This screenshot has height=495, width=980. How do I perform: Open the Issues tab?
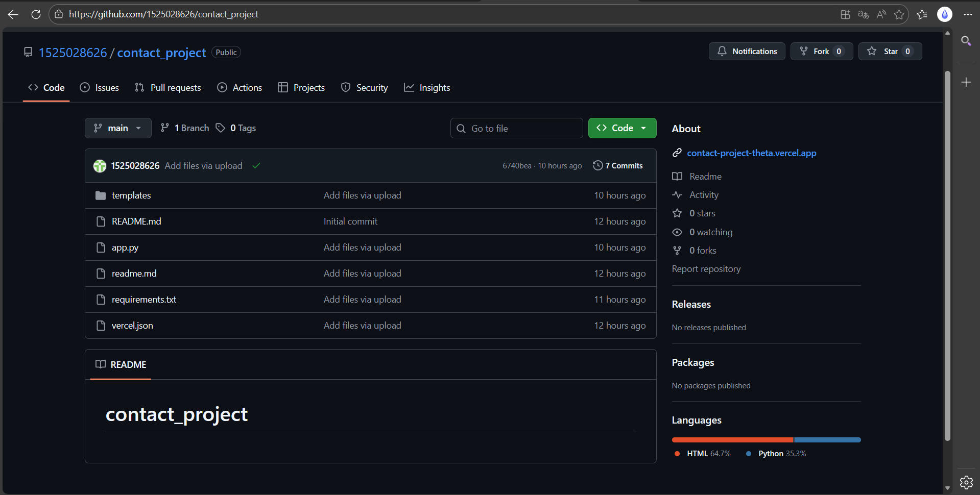[x=100, y=88]
